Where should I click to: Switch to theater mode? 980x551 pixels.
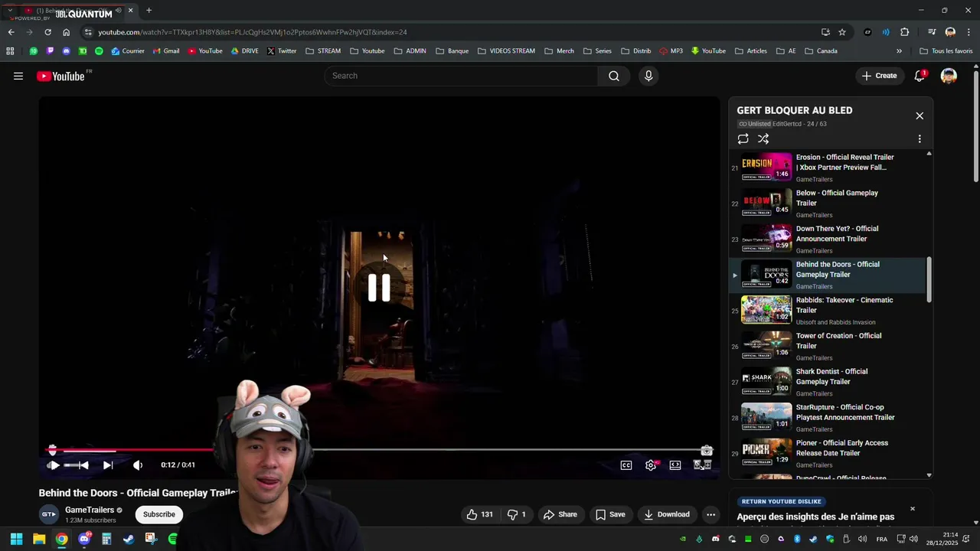click(x=675, y=465)
